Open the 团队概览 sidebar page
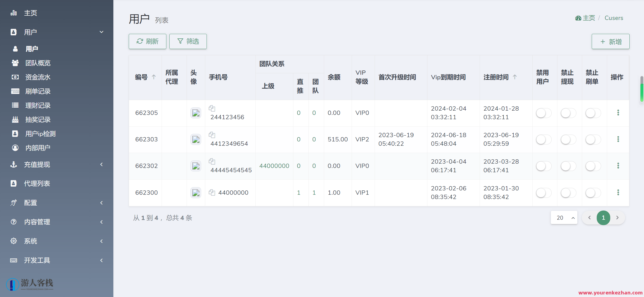644x297 pixels. [x=38, y=63]
